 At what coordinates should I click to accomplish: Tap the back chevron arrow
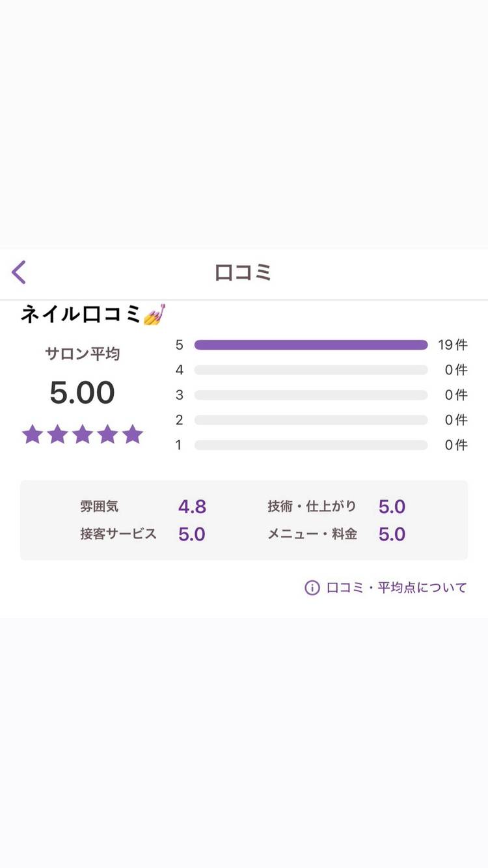click(19, 272)
